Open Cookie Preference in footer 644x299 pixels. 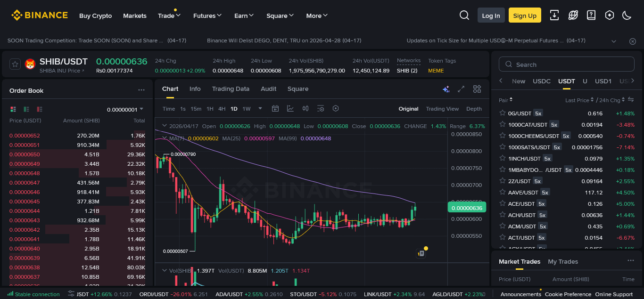pyautogui.click(x=568, y=294)
